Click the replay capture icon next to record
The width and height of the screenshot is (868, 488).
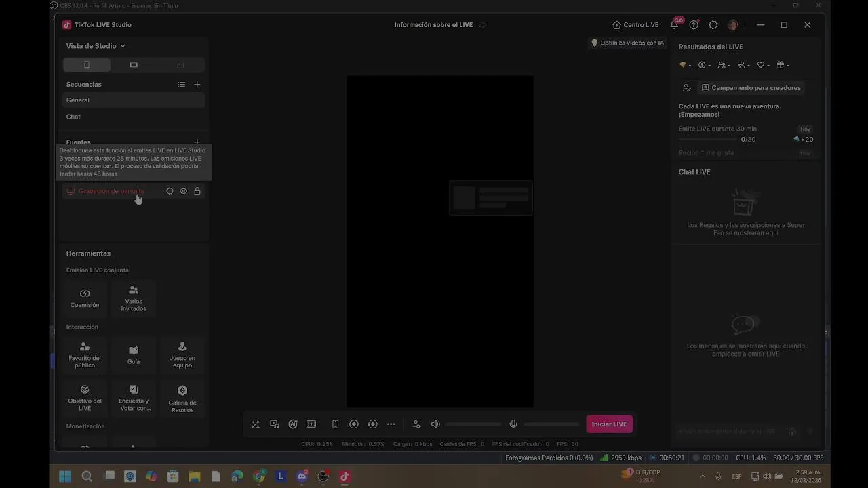[372, 424]
